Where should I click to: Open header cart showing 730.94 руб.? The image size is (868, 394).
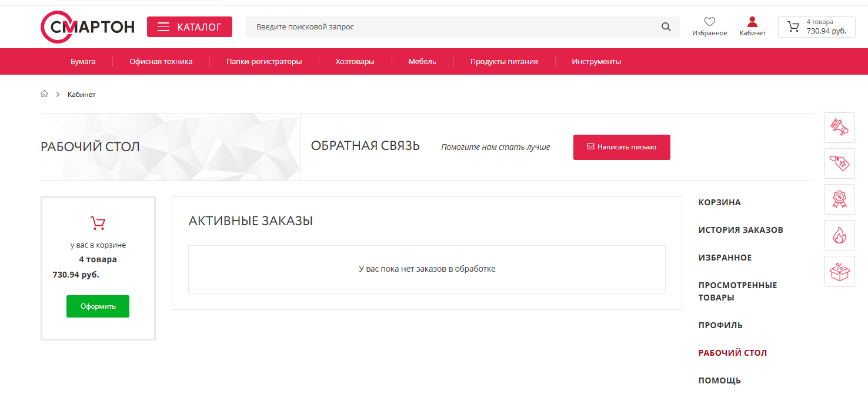(816, 27)
